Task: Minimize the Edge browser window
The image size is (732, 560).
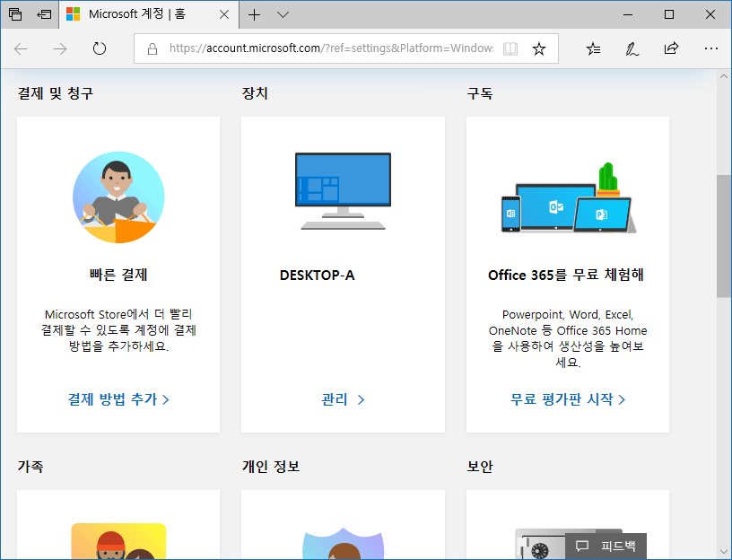Action: point(628,14)
